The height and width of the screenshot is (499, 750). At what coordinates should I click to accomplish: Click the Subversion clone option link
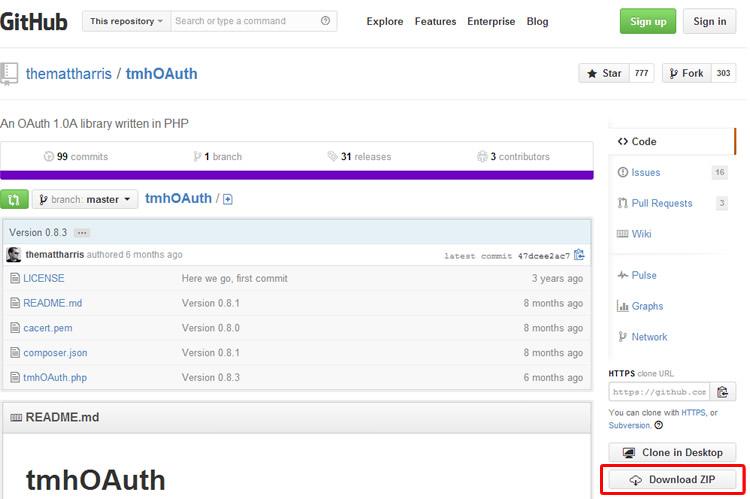(x=629, y=425)
